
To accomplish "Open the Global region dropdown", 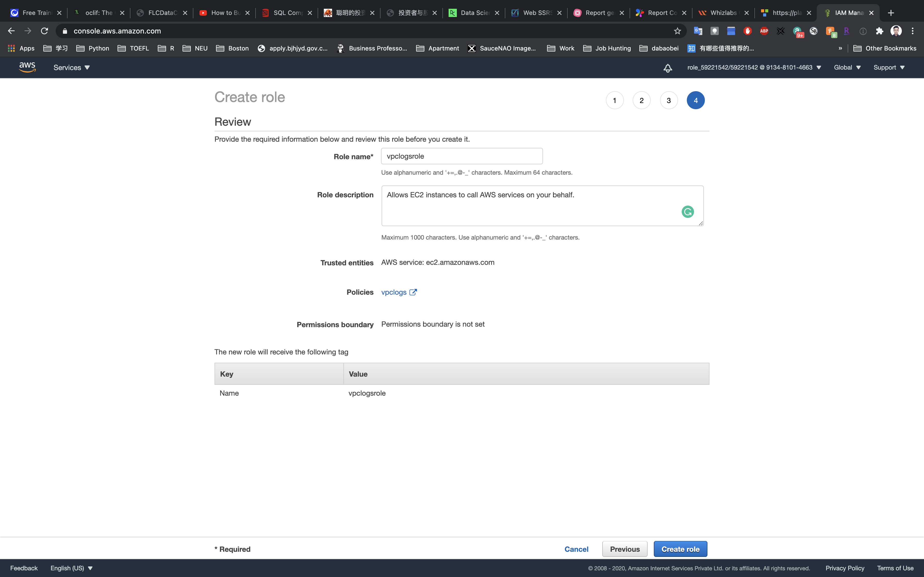I will (x=847, y=67).
